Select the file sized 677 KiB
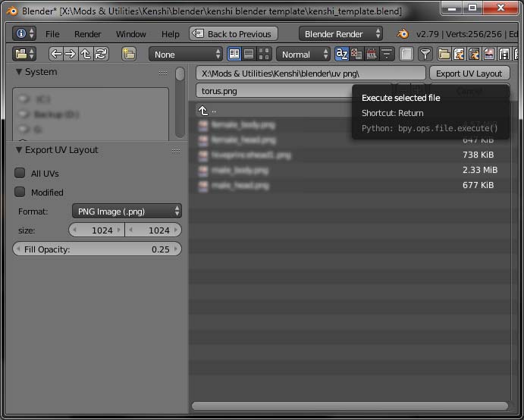Viewport: 524px width, 420px height. pyautogui.click(x=350, y=185)
